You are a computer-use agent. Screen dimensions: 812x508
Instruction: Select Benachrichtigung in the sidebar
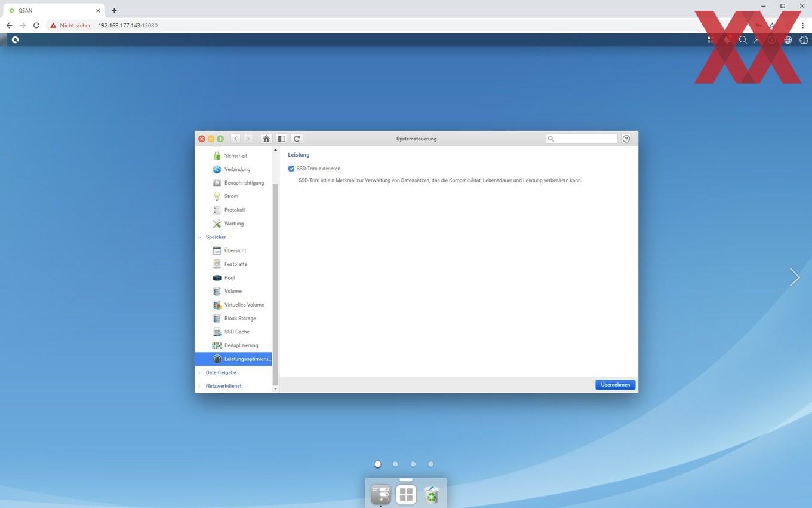[233, 183]
